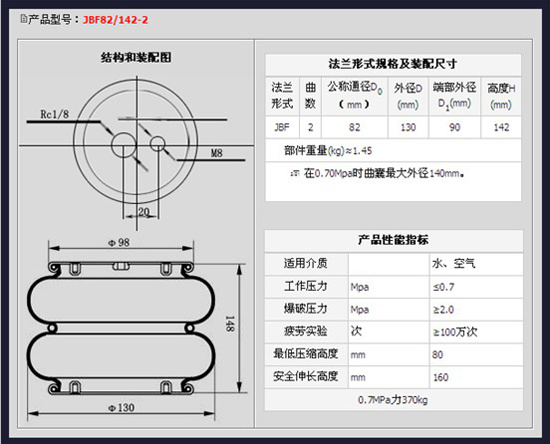The width and height of the screenshot is (550, 444).
Task: Click the small document icon beside 产品型号
Action: tap(24, 19)
